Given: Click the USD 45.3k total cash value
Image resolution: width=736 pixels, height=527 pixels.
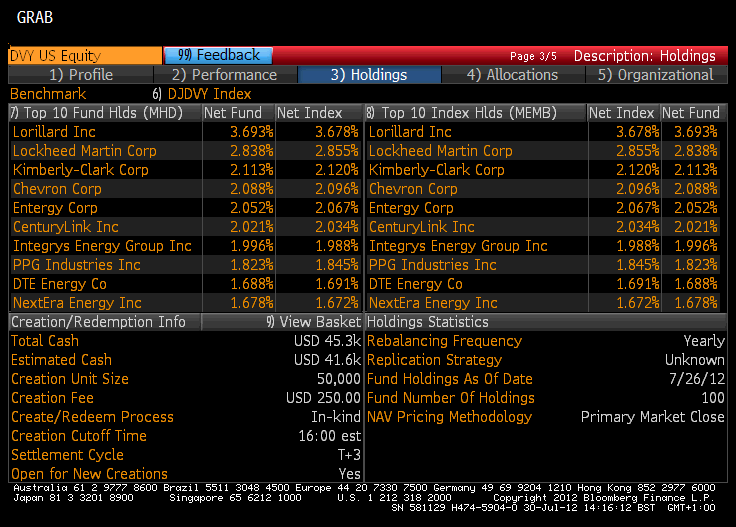Looking at the screenshot, I should click(327, 341).
